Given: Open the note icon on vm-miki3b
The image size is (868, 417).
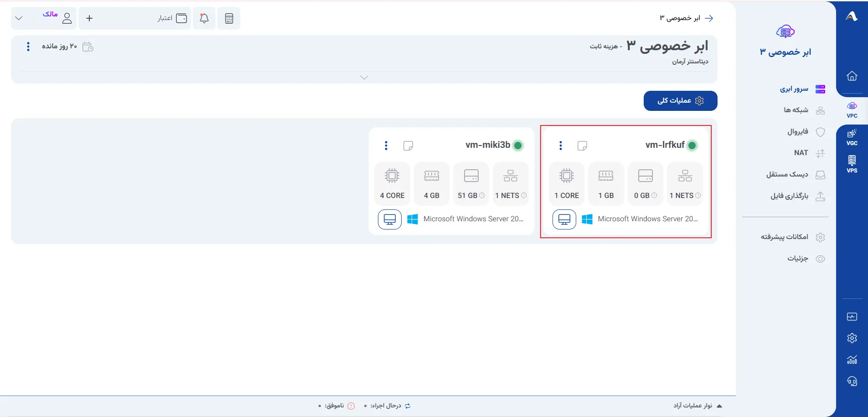Looking at the screenshot, I should (408, 146).
